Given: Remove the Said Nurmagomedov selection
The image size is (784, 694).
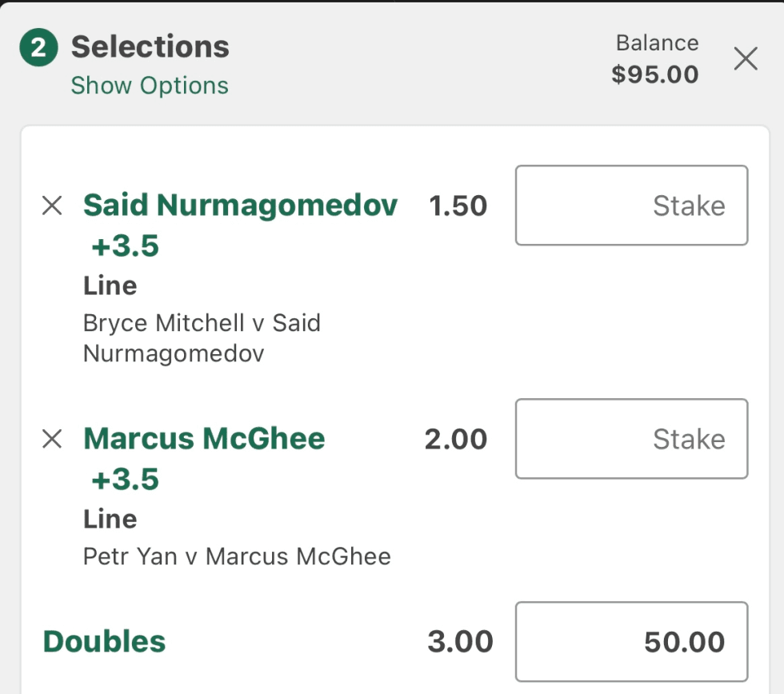Looking at the screenshot, I should [x=52, y=206].
